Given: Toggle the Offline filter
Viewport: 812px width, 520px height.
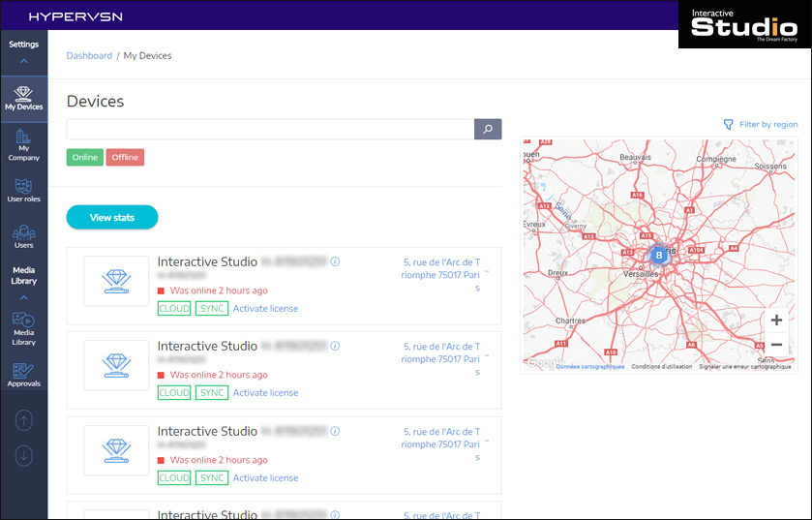Looking at the screenshot, I should 125,158.
